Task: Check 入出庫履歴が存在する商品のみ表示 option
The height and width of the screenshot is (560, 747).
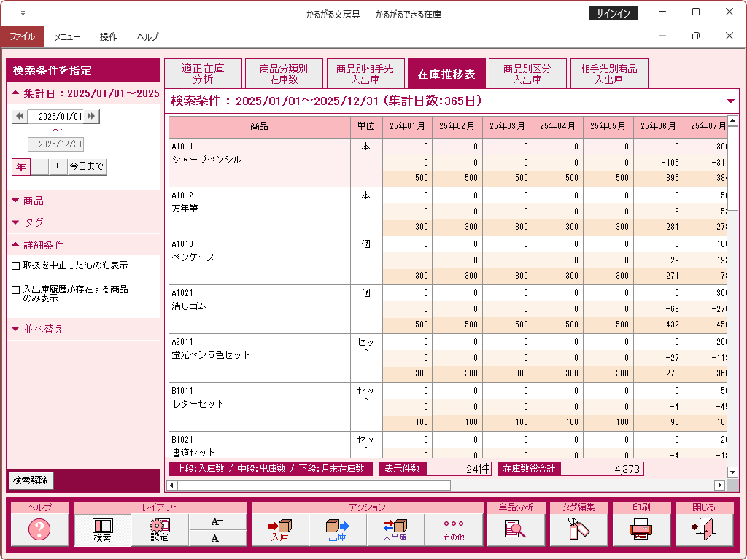Action: [16, 289]
